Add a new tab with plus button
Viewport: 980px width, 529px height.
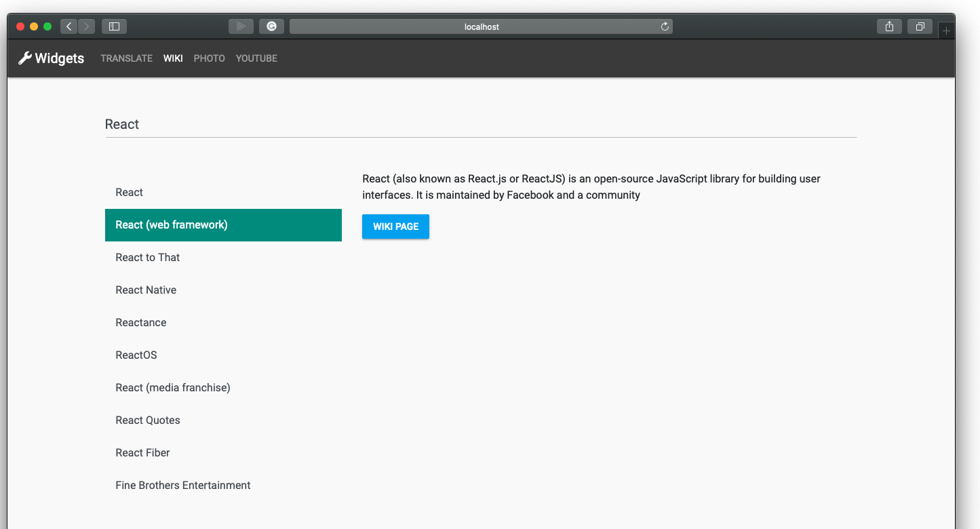point(947,31)
